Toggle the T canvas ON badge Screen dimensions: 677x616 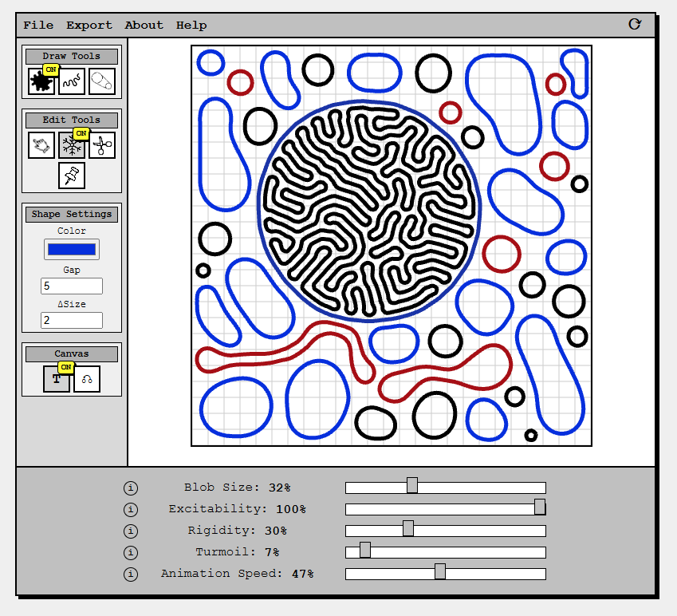(x=65, y=368)
